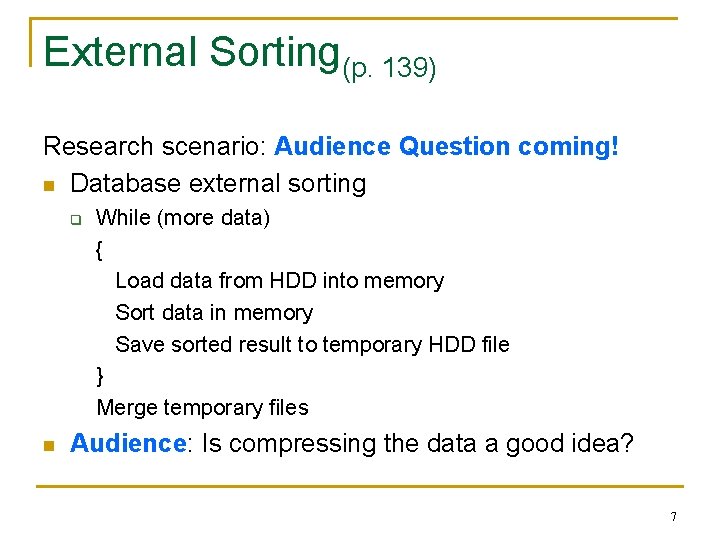Image resolution: width=720 pixels, height=540 pixels.
Task: Click the question about compressing the data
Action: [x=418, y=443]
